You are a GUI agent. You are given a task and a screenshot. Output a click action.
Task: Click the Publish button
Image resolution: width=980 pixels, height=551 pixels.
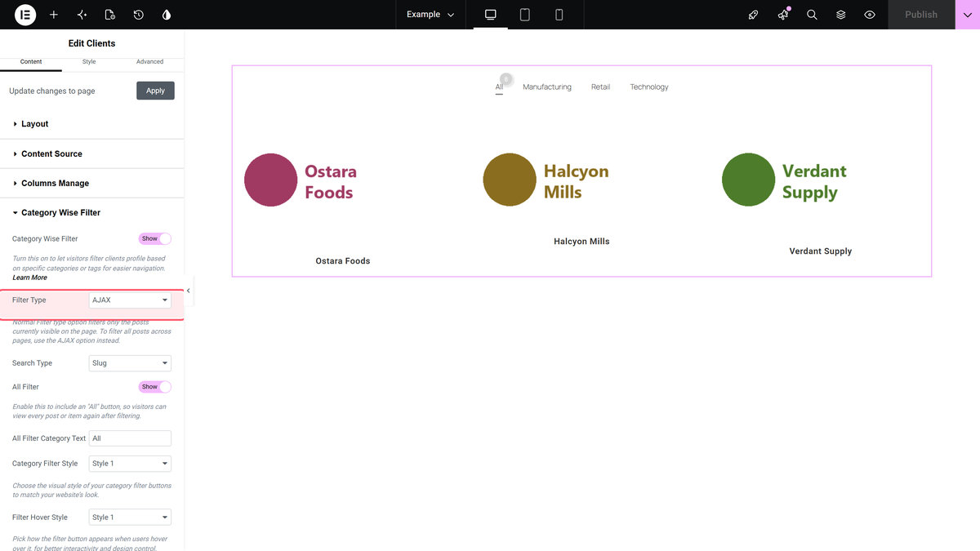(921, 15)
